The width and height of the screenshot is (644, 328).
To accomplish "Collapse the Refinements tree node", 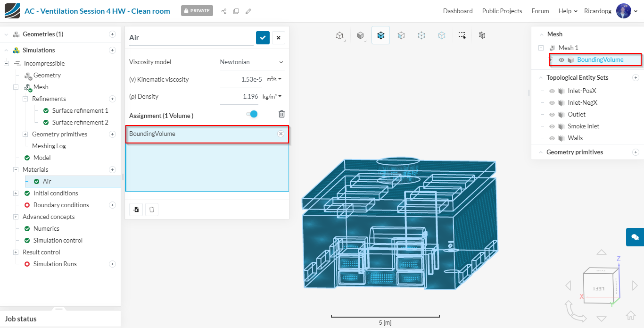I will [x=25, y=99].
